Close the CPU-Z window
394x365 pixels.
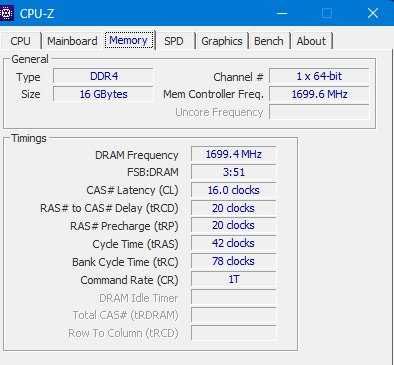(373, 13)
